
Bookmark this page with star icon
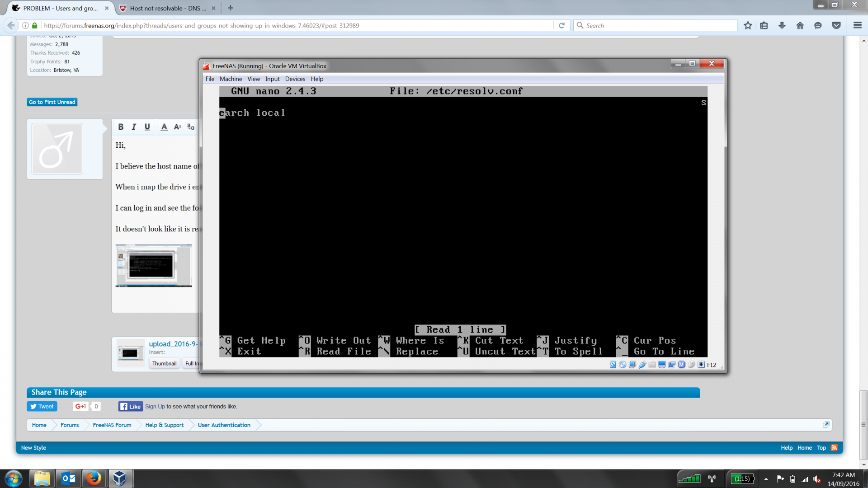coord(748,26)
